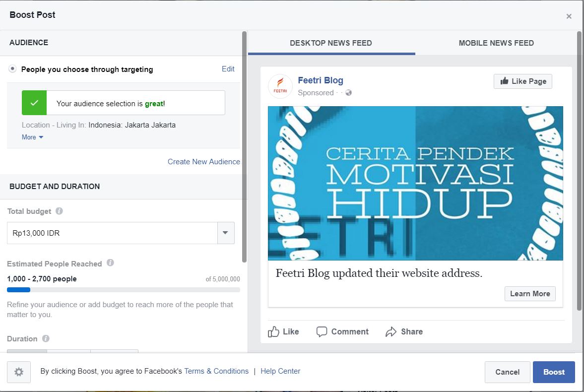
Task: Click the Share icon on the preview post
Action: pyautogui.click(x=391, y=331)
